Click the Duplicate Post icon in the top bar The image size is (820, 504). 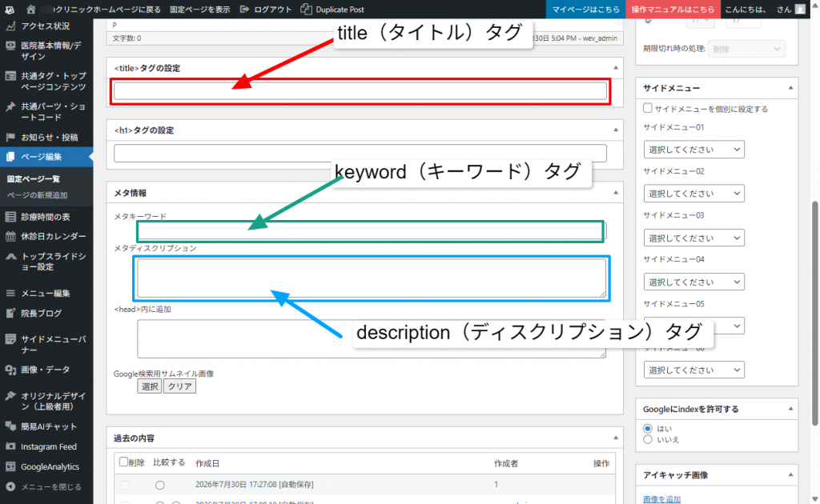tap(307, 10)
